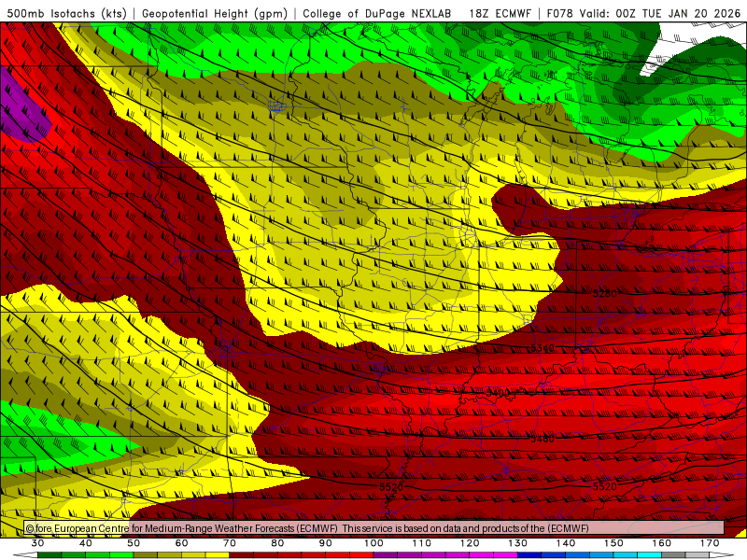747x560 pixels.
Task: Click the 5460 height contour label
Action: coord(543,439)
